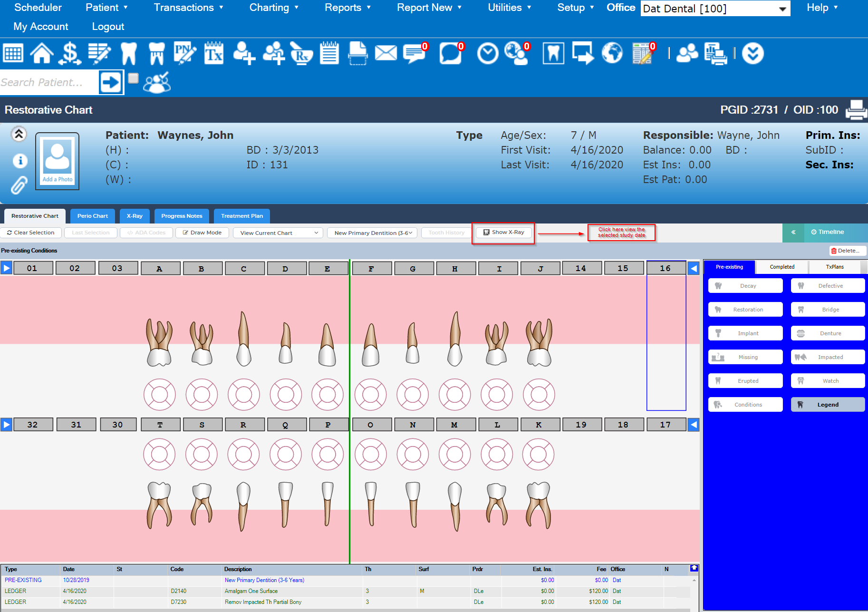This screenshot has height=612, width=868.
Task: Toggle the Show X-Ray button
Action: click(503, 233)
